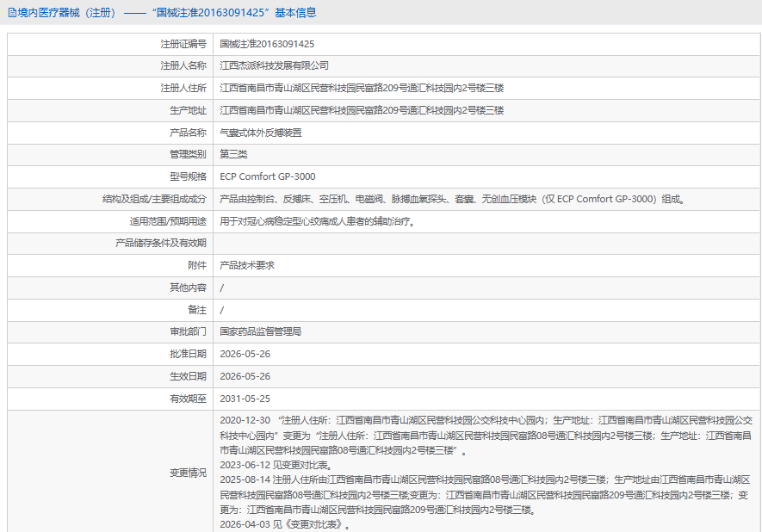This screenshot has height=532, width=762.
Task: Click the 型号规格 label
Action: [x=188, y=176]
